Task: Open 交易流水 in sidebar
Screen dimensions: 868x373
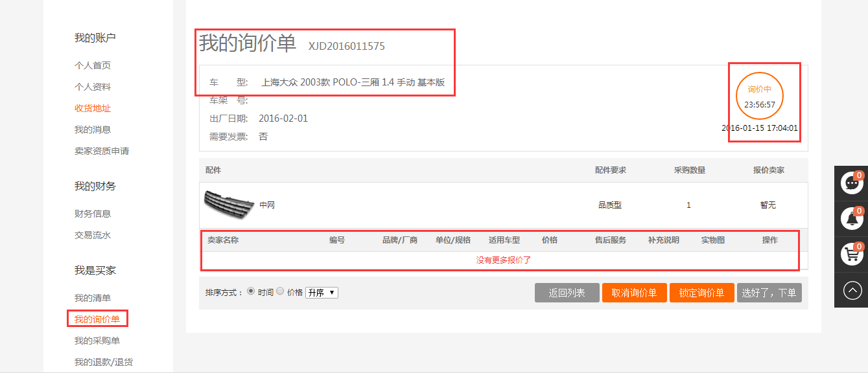Action: (93, 235)
